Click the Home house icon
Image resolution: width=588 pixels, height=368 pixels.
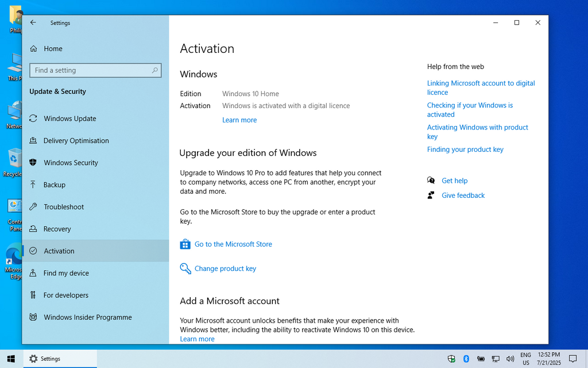tap(33, 48)
